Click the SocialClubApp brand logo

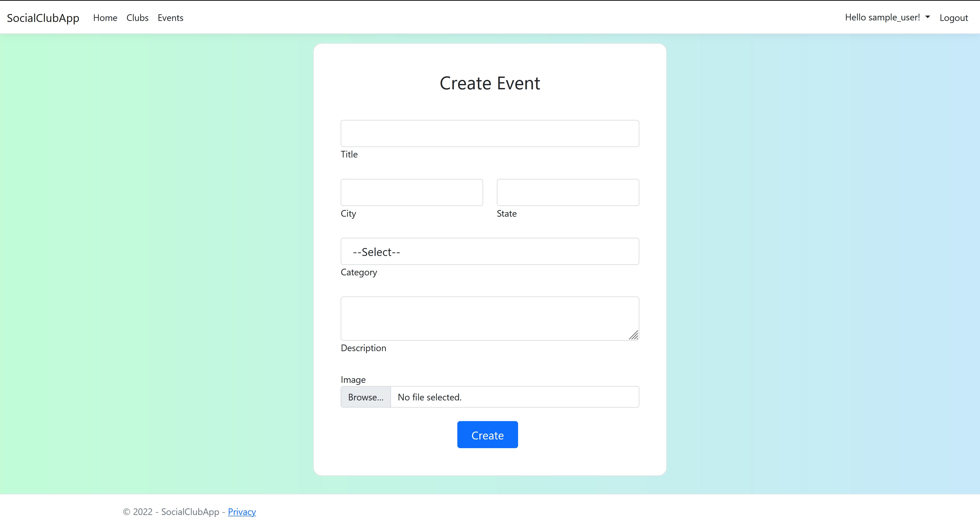click(x=43, y=18)
